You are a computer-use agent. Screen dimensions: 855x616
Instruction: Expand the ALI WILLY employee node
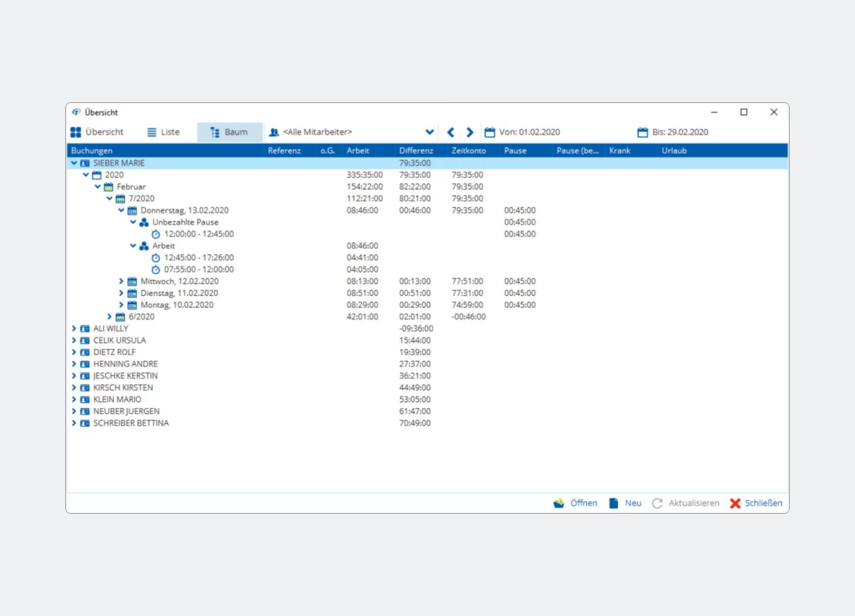coord(74,328)
